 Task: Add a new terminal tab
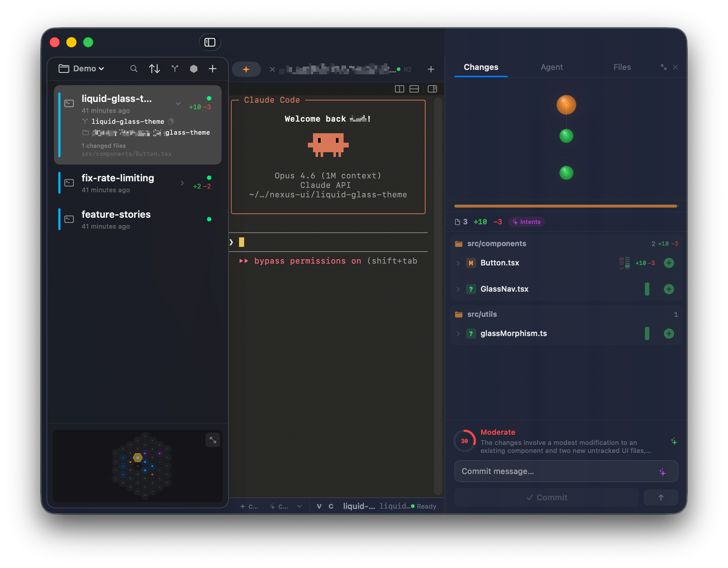point(431,69)
